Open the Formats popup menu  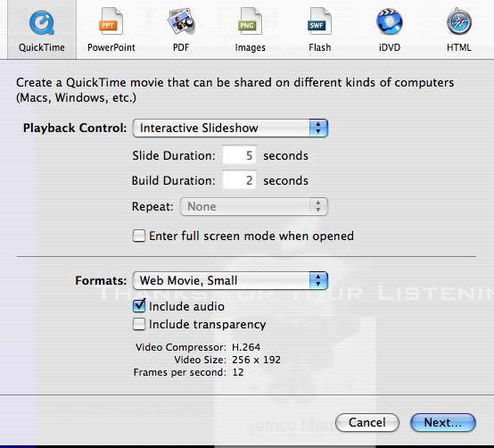tap(230, 280)
